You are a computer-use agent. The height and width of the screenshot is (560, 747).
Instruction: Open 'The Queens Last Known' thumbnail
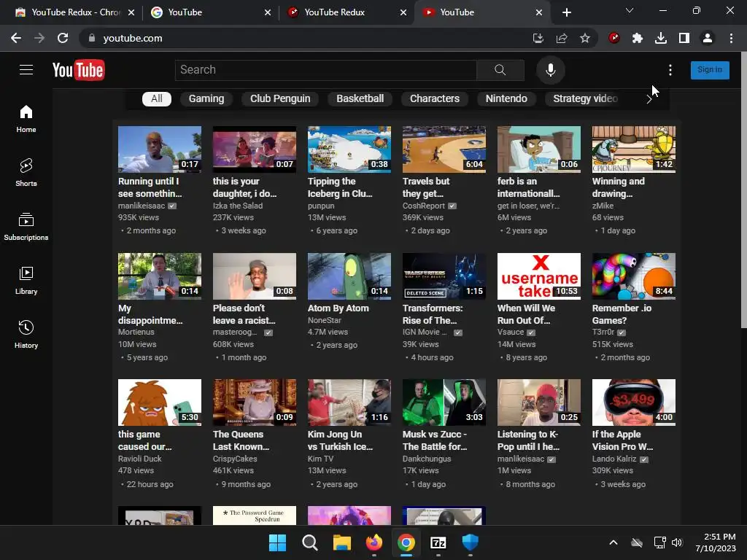pos(255,402)
